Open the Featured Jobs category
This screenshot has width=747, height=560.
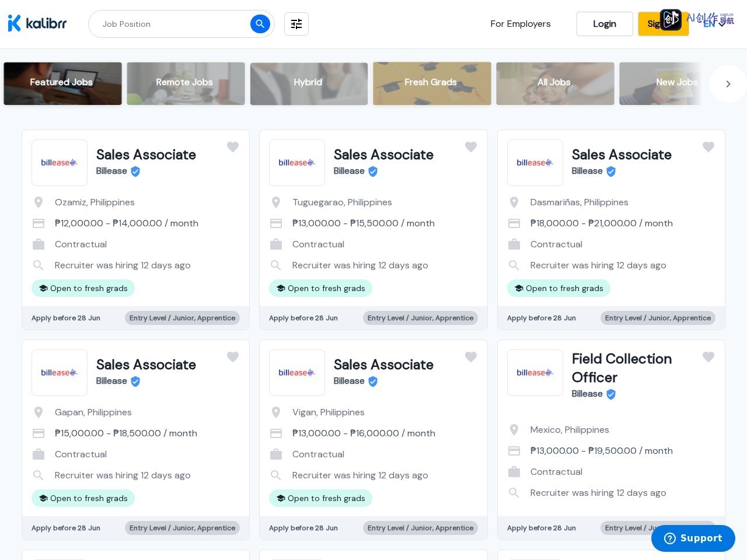pyautogui.click(x=62, y=83)
